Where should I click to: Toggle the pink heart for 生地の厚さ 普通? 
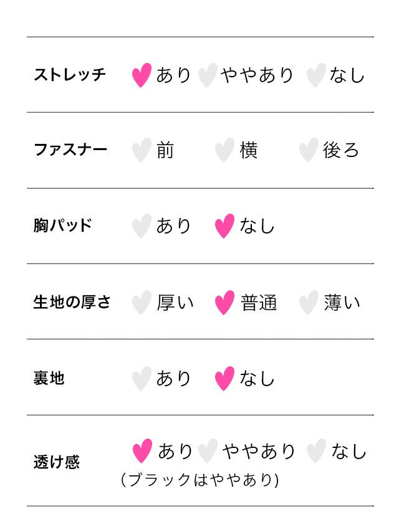click(x=224, y=303)
